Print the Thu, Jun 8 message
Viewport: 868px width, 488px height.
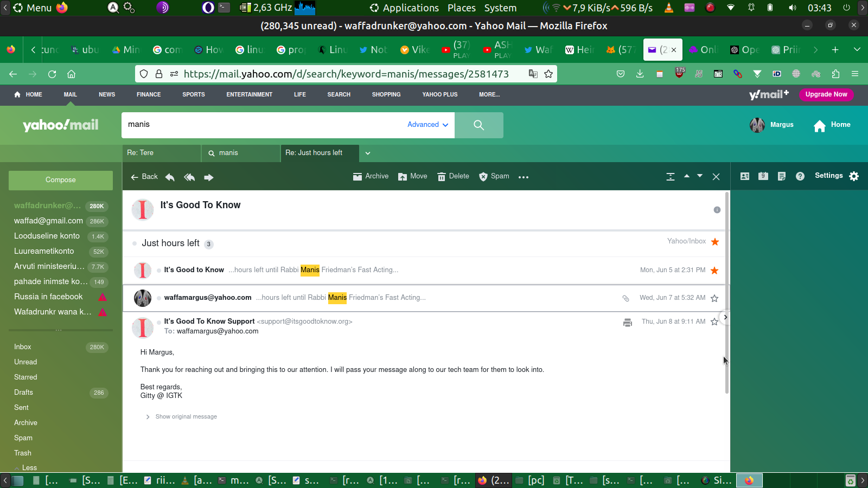pos(628,323)
